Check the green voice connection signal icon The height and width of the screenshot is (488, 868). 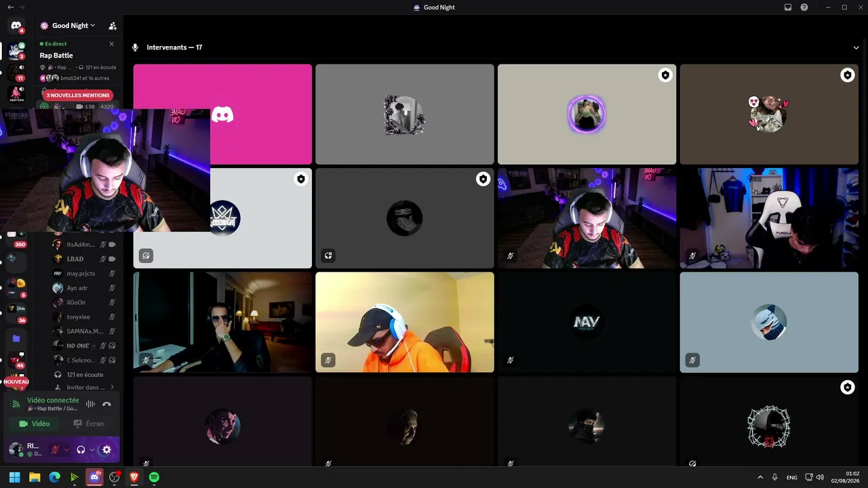point(16,404)
